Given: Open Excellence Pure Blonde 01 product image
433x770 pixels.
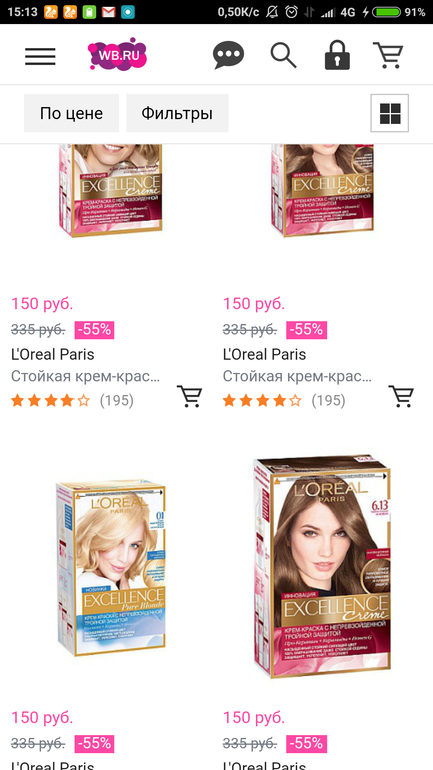Looking at the screenshot, I should (110, 569).
